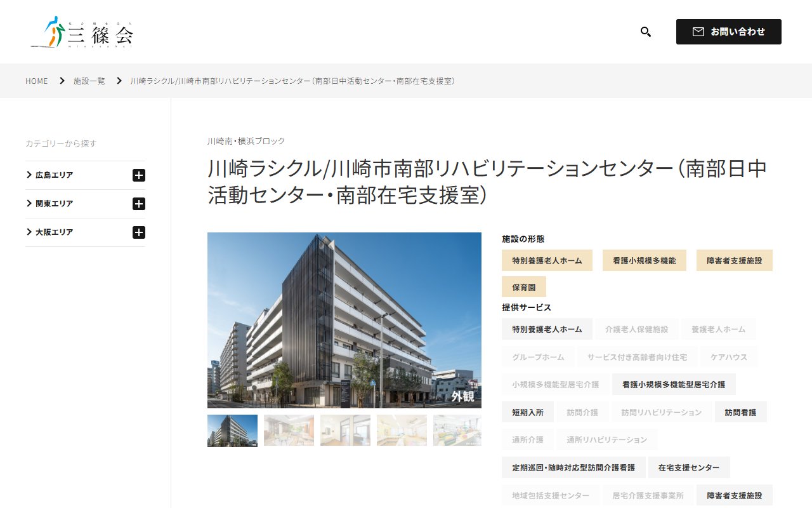Open the search magnifier icon
The image size is (812, 508).
click(646, 32)
